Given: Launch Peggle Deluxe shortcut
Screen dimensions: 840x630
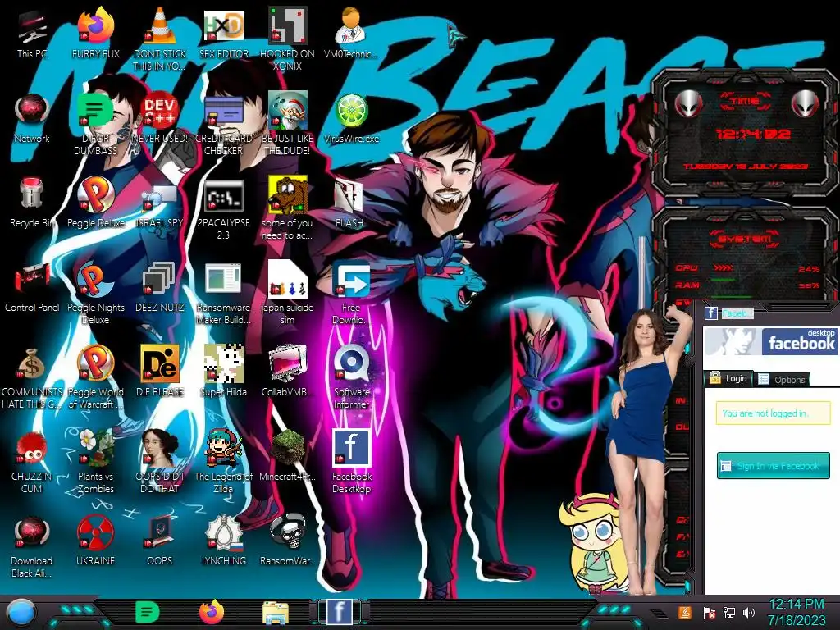Looking at the screenshot, I should pos(95,194).
